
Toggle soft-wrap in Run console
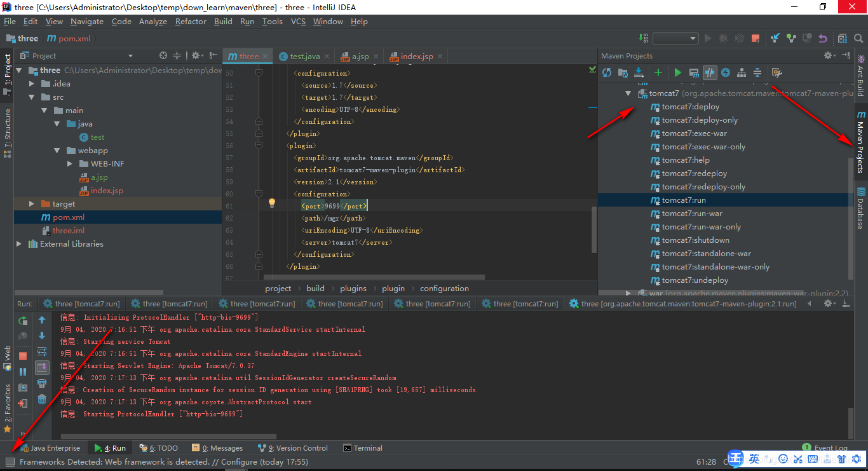point(42,352)
